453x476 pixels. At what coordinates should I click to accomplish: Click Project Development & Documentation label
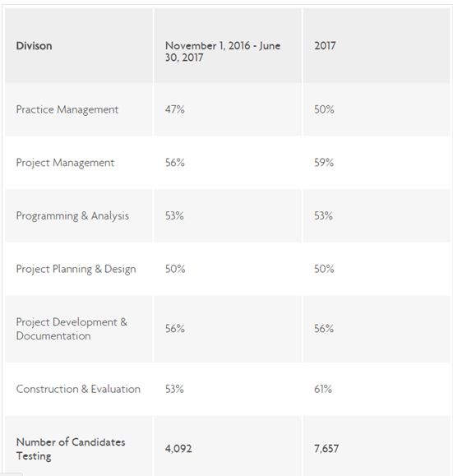coord(72,329)
